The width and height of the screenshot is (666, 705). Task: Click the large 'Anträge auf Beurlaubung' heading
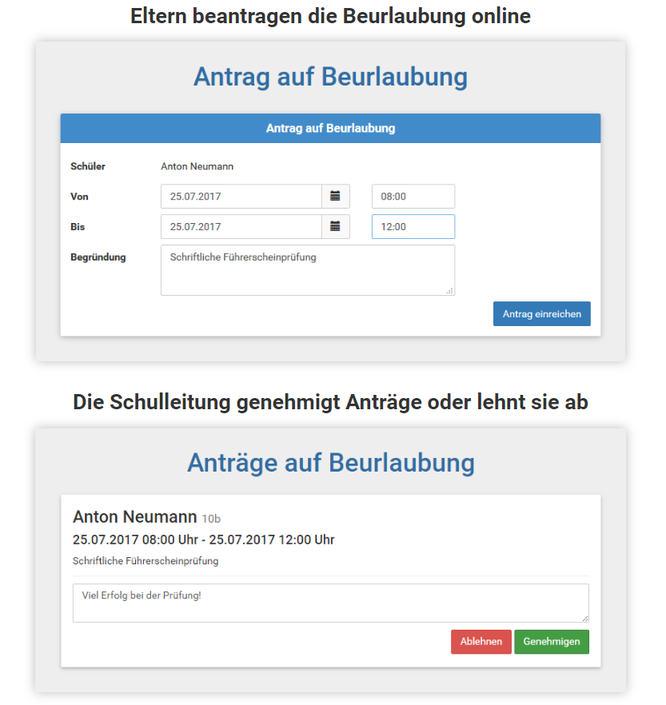click(330, 463)
